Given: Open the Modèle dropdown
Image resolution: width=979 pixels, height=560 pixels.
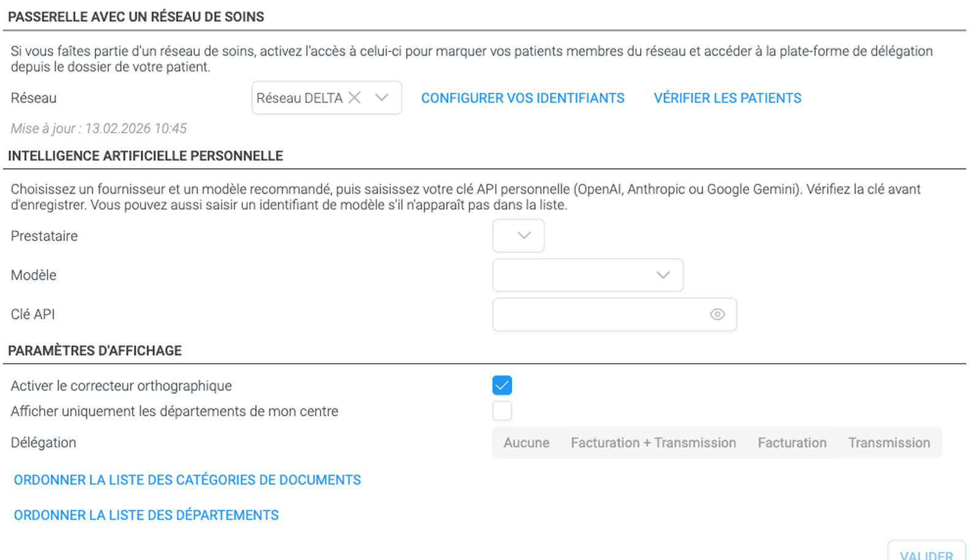Looking at the screenshot, I should click(x=588, y=275).
